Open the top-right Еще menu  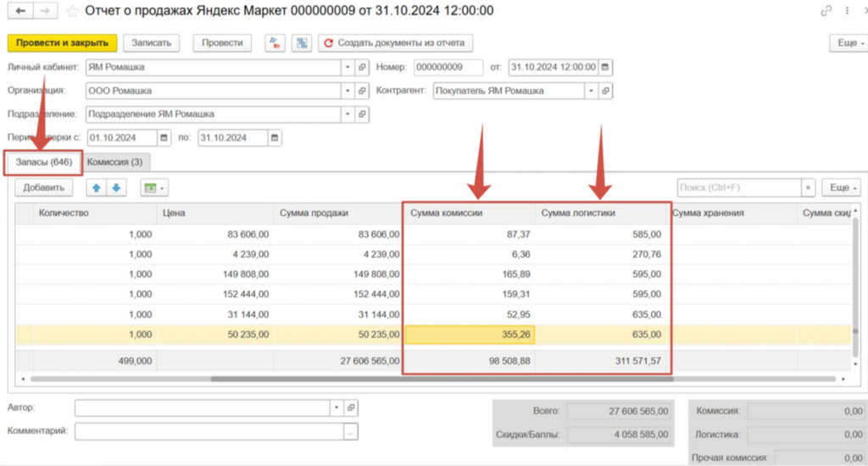coord(847,43)
